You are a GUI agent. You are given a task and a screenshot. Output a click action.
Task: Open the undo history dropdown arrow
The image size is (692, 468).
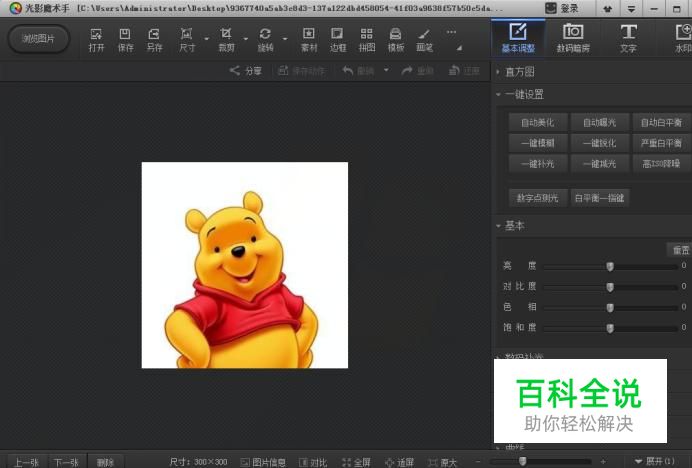[x=386, y=70]
